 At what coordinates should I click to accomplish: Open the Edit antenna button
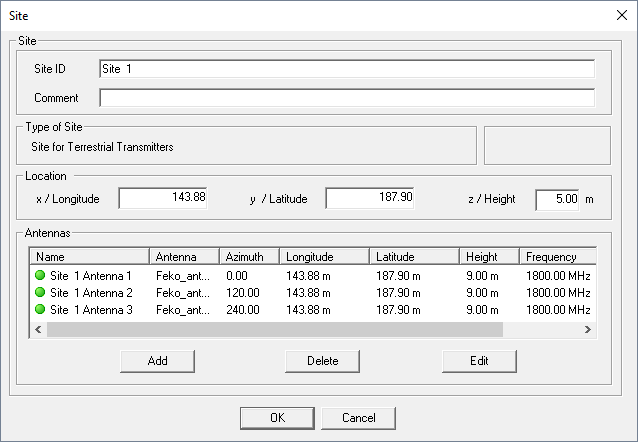pos(479,360)
